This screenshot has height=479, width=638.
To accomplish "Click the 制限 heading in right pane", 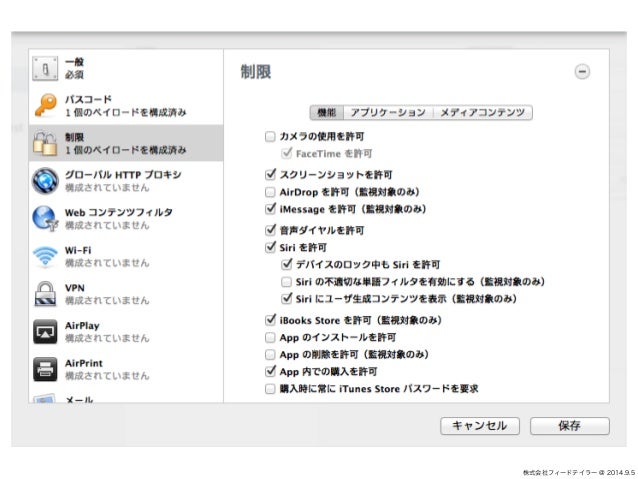I will (256, 72).
